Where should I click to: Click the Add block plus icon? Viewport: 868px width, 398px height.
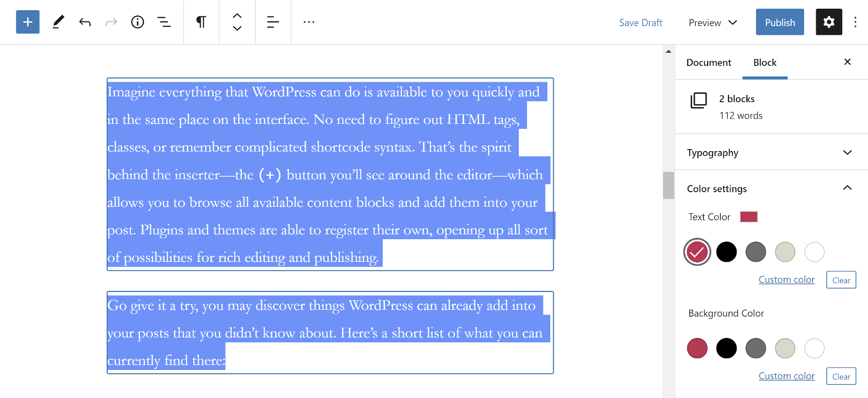[28, 22]
